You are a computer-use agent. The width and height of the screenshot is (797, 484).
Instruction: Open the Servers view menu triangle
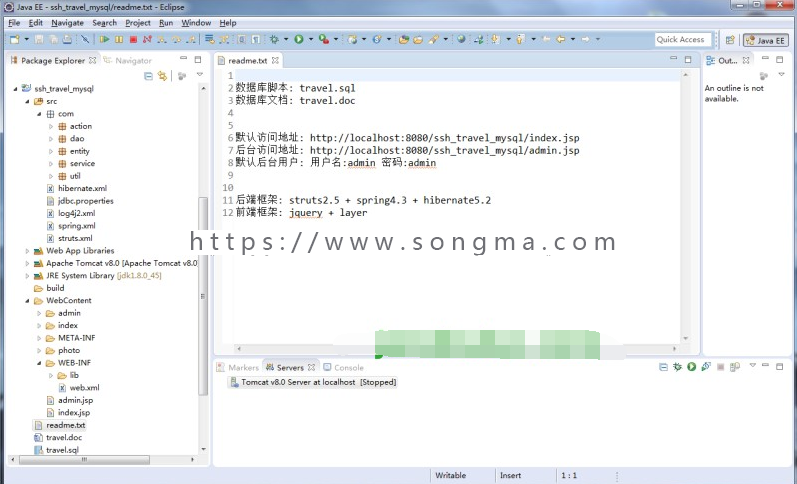pyautogui.click(x=753, y=365)
